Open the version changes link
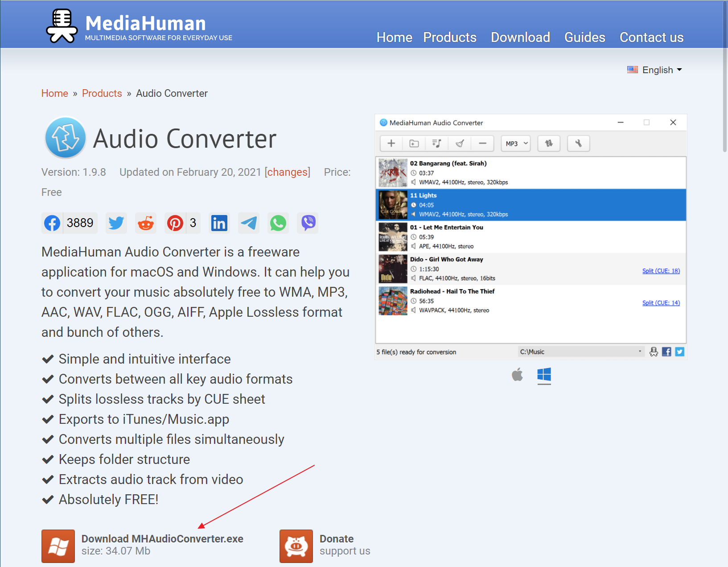 288,172
